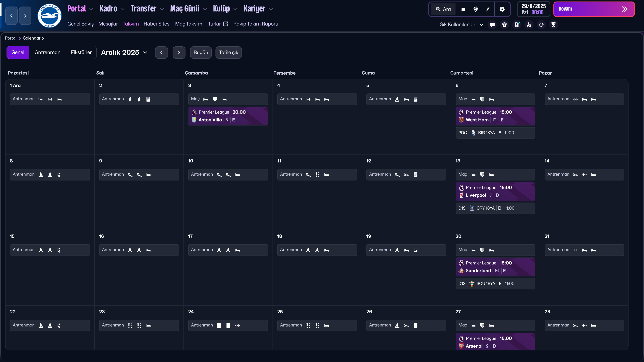Open notes with the pencil icon
This screenshot has width=644, height=362.
coord(488,9)
